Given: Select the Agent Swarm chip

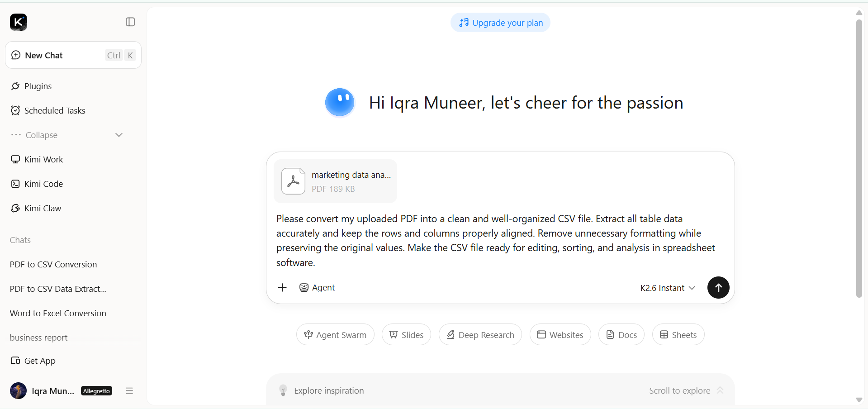Looking at the screenshot, I should pos(335,334).
